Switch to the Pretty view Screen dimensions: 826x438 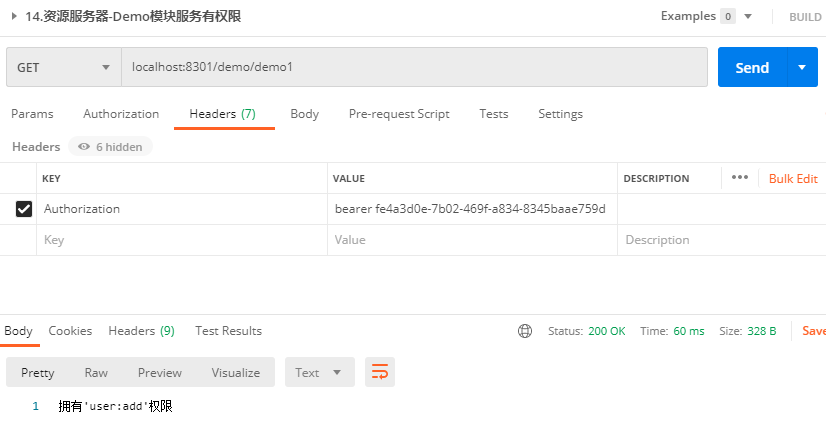point(37,373)
